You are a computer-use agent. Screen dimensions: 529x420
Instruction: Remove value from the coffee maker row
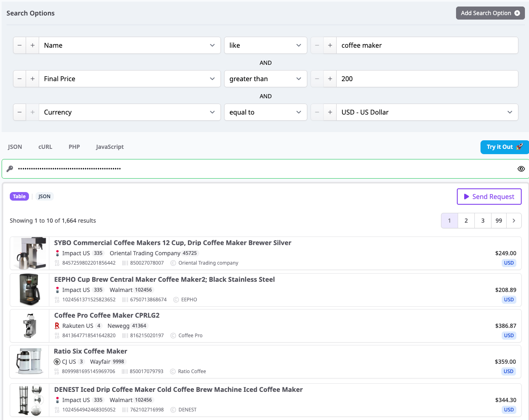[317, 45]
